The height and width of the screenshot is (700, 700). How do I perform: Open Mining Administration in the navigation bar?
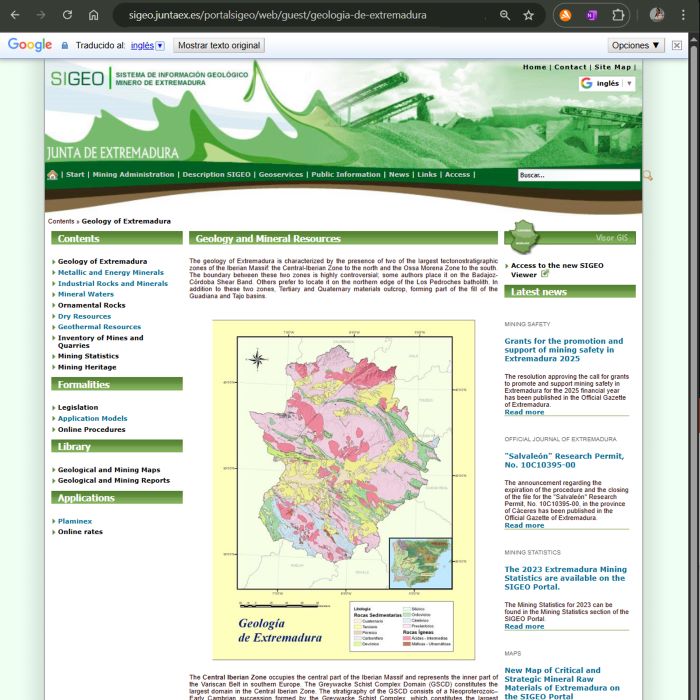(133, 175)
